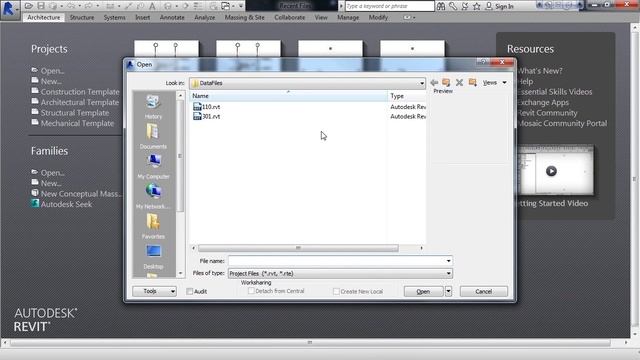Go back using the dialog's back arrow
The image size is (640, 360).
coord(434,83)
